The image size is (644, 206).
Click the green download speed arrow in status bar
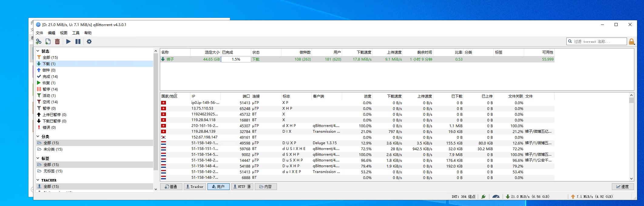click(x=508, y=197)
